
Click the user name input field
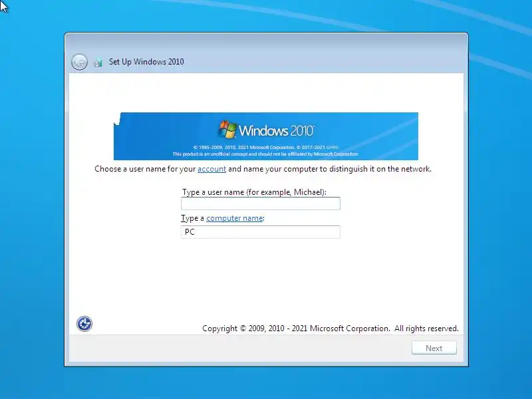click(x=261, y=203)
